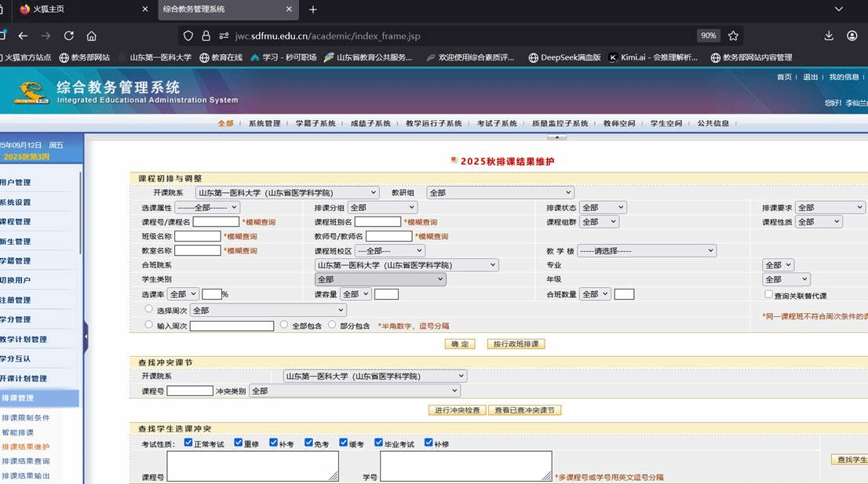Go back with the browser back arrow

23,35
